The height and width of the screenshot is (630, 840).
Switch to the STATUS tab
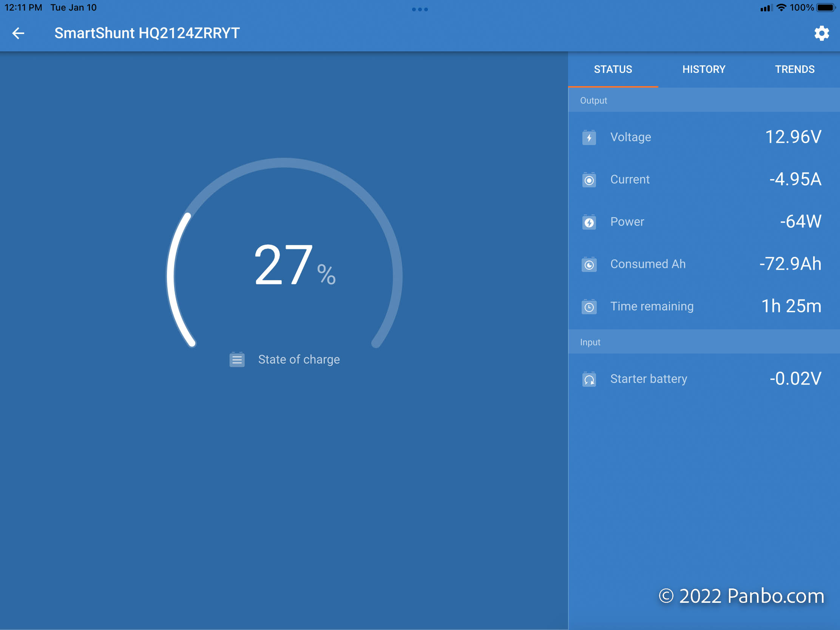[613, 69]
